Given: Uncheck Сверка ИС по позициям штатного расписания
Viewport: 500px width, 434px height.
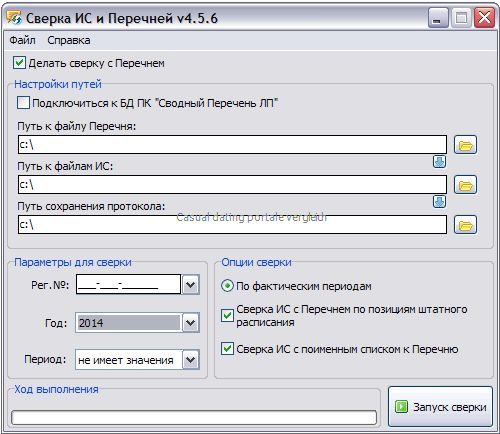Looking at the screenshot, I should [x=227, y=315].
